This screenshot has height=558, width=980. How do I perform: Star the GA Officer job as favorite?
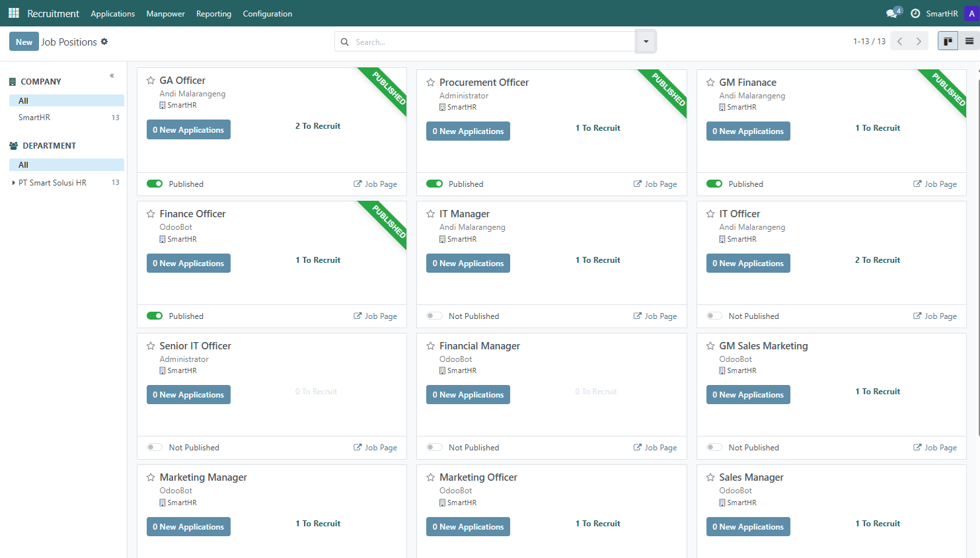click(x=151, y=81)
